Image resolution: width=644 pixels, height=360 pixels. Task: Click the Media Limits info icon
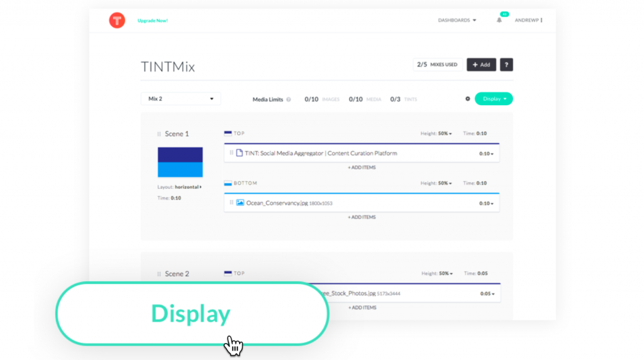[288, 99]
